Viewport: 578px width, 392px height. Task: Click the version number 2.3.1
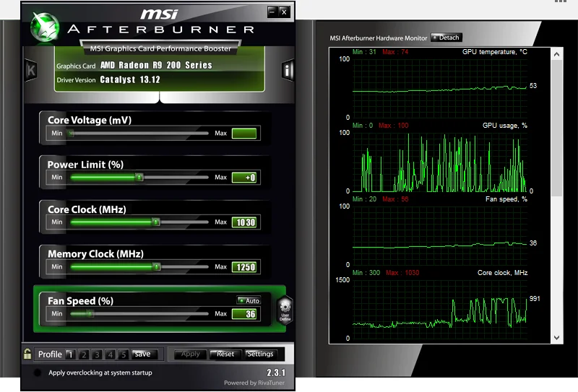click(276, 373)
